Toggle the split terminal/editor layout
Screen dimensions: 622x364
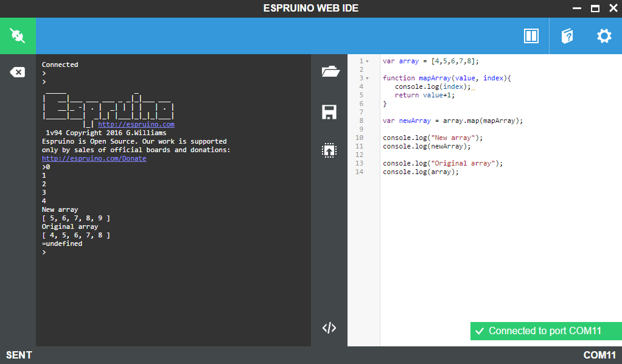point(531,36)
